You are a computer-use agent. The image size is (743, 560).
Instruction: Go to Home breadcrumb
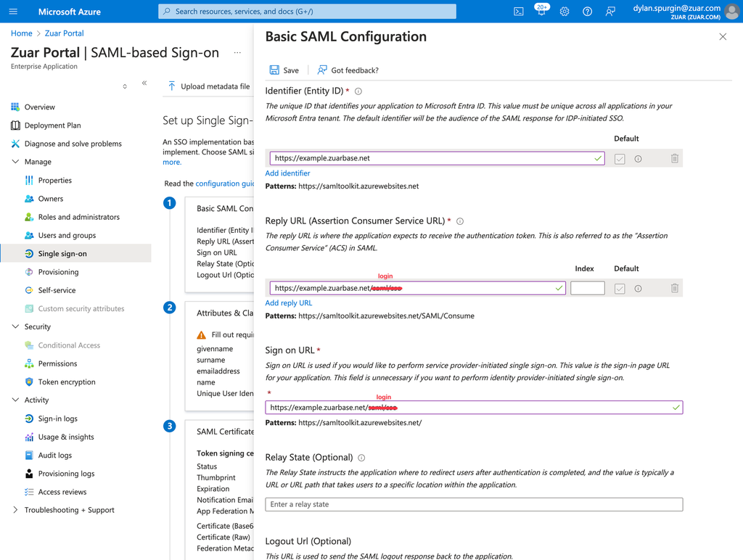[x=21, y=33]
